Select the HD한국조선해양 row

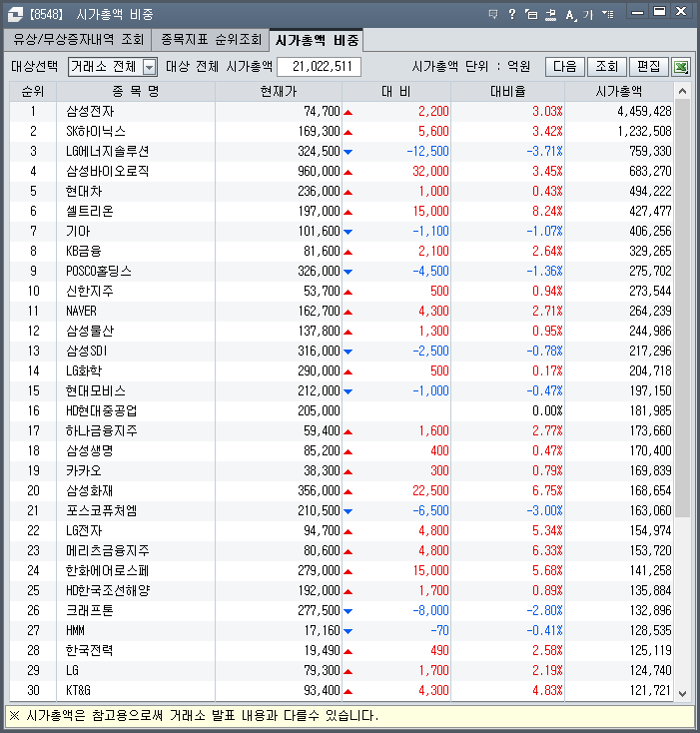point(342,591)
